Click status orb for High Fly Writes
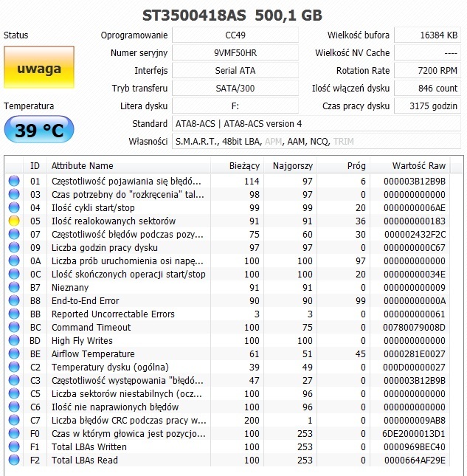467x476 pixels. pos(14,340)
